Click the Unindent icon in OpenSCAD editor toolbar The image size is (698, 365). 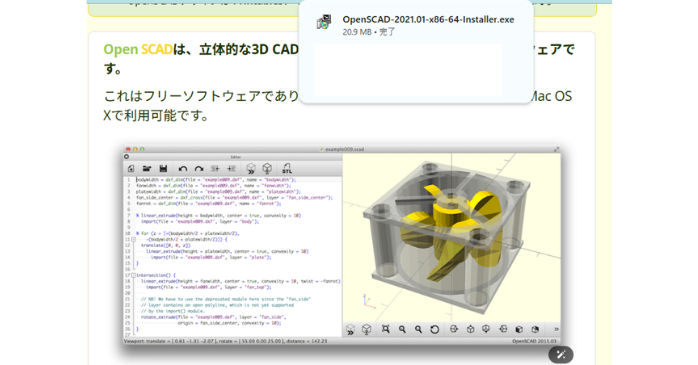215,169
